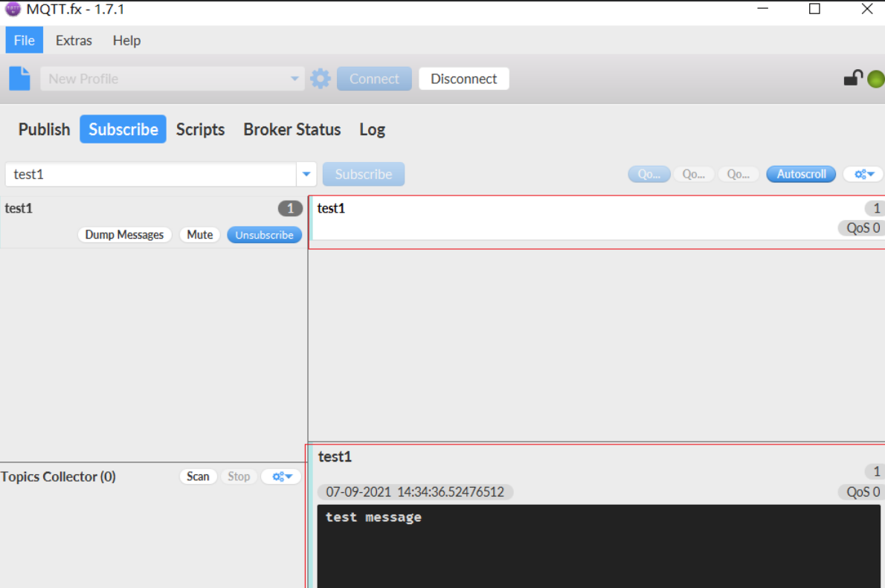Click the test message payload area
Image resolution: width=885 pixels, height=588 pixels.
pyautogui.click(x=598, y=546)
